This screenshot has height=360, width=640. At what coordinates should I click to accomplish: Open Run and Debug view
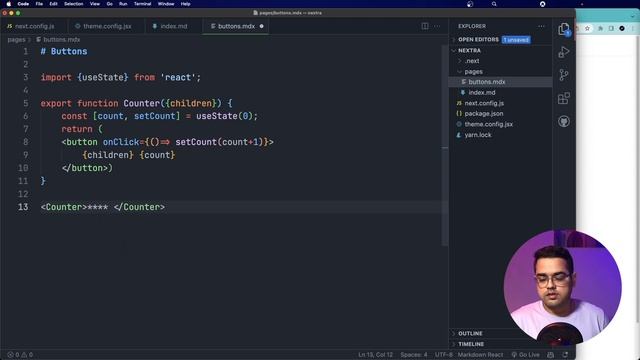[x=564, y=52]
